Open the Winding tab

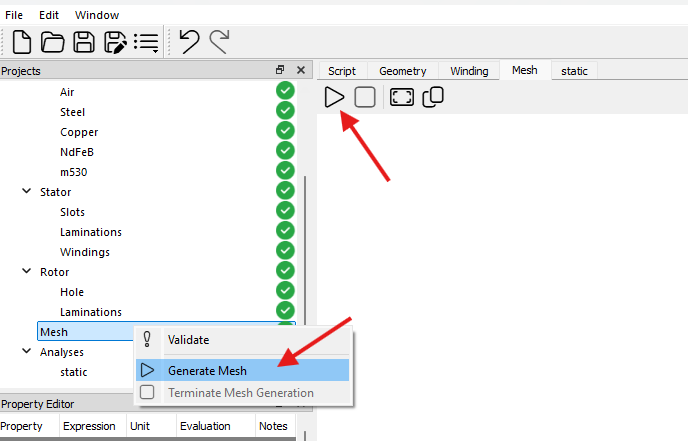coord(469,71)
